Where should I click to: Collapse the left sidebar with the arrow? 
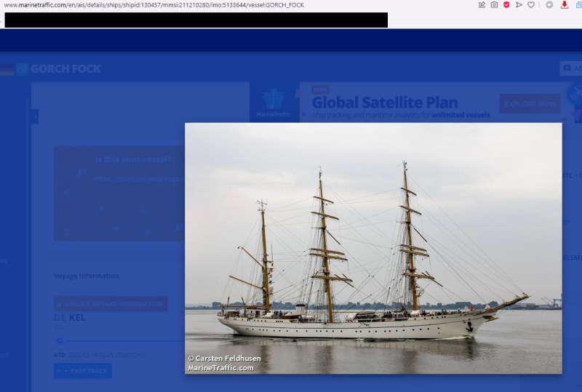point(35,116)
